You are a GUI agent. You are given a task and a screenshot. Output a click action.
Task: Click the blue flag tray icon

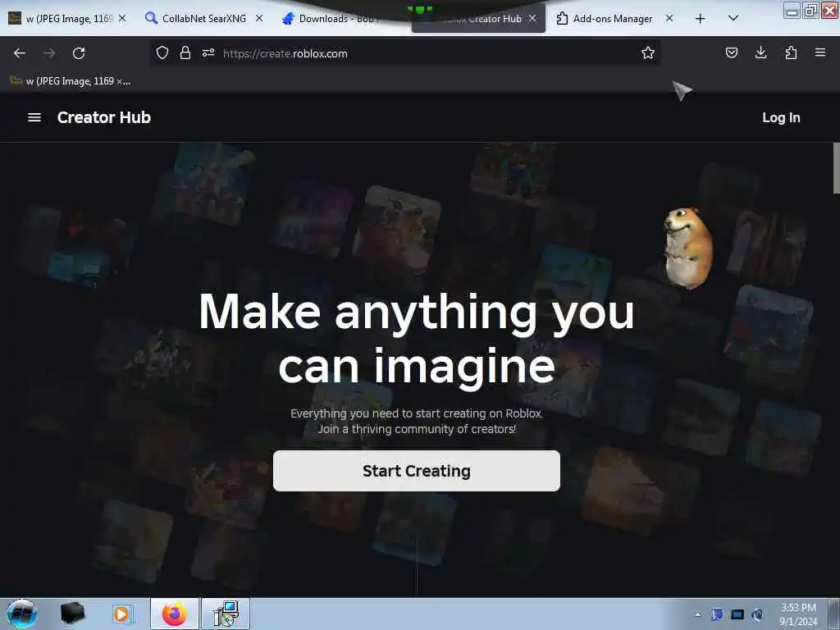[x=717, y=614]
